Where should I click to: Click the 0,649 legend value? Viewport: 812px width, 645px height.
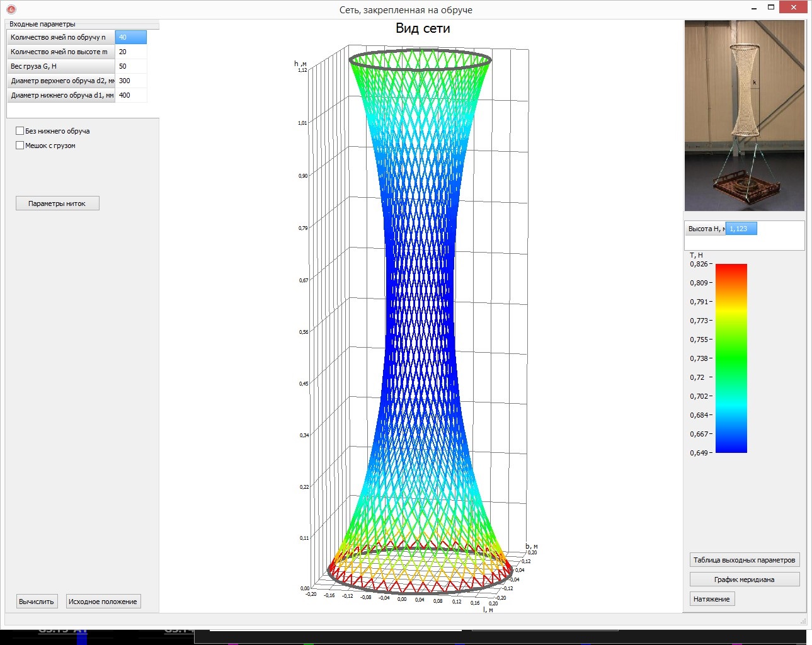tap(699, 453)
